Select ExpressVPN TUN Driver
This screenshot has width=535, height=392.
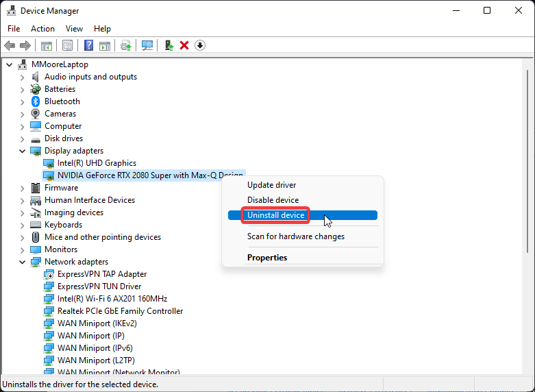pyautogui.click(x=99, y=286)
